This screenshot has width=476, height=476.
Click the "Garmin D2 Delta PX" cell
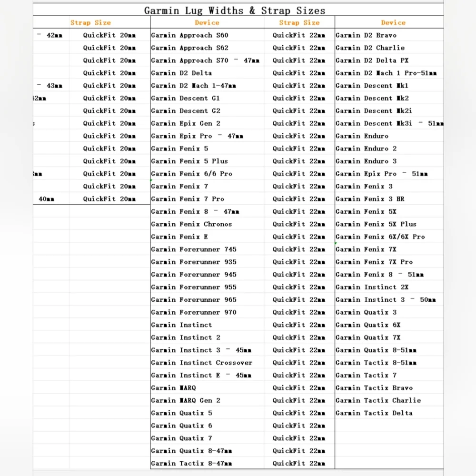[x=389, y=60]
